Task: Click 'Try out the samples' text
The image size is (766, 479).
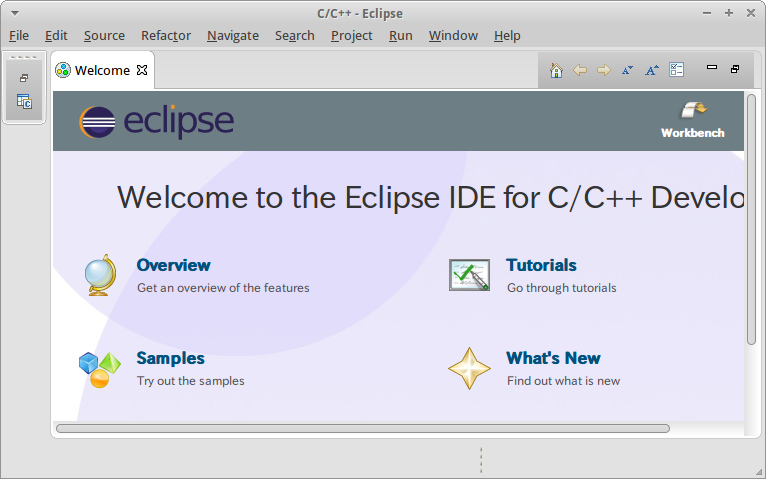Action: coord(191,381)
